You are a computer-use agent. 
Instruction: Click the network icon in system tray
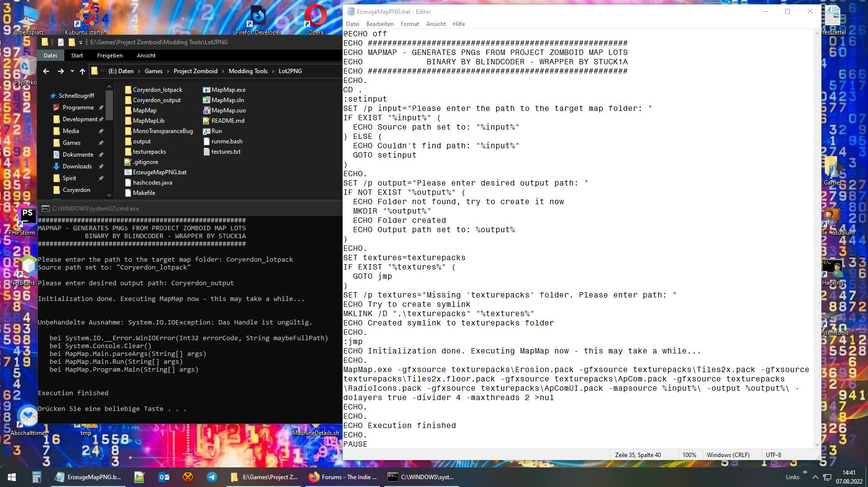pos(827,477)
